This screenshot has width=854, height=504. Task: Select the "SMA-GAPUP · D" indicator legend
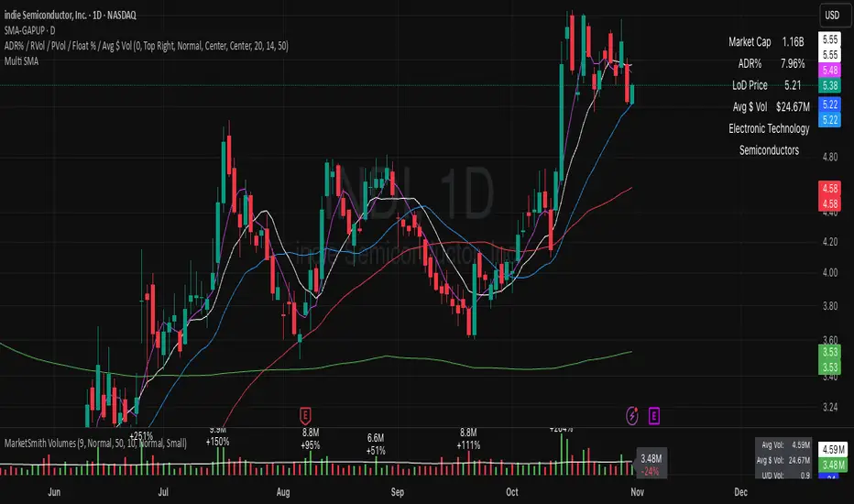[29, 30]
